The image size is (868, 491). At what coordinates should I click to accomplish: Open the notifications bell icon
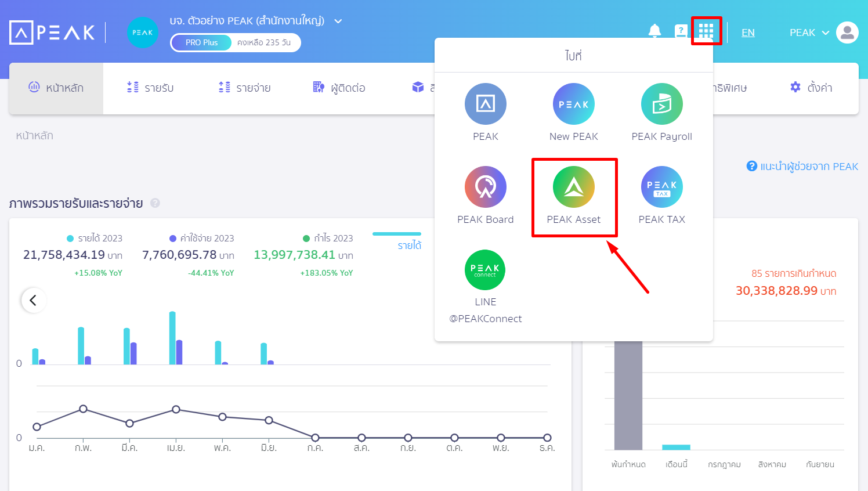(x=654, y=31)
